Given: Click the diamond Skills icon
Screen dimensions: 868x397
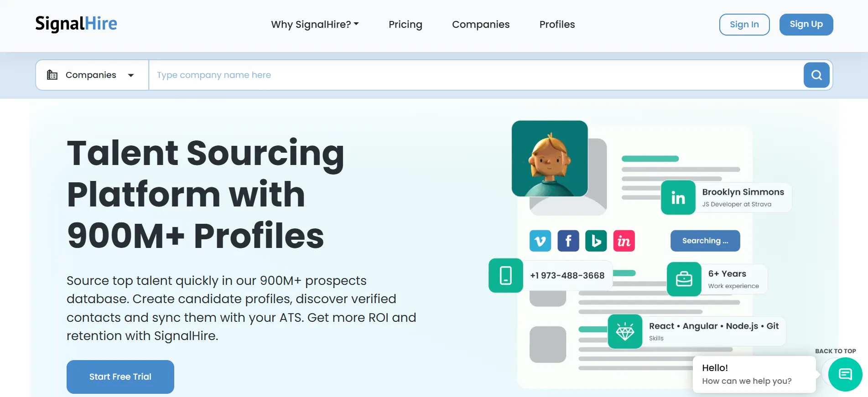Looking at the screenshot, I should click(x=625, y=331).
